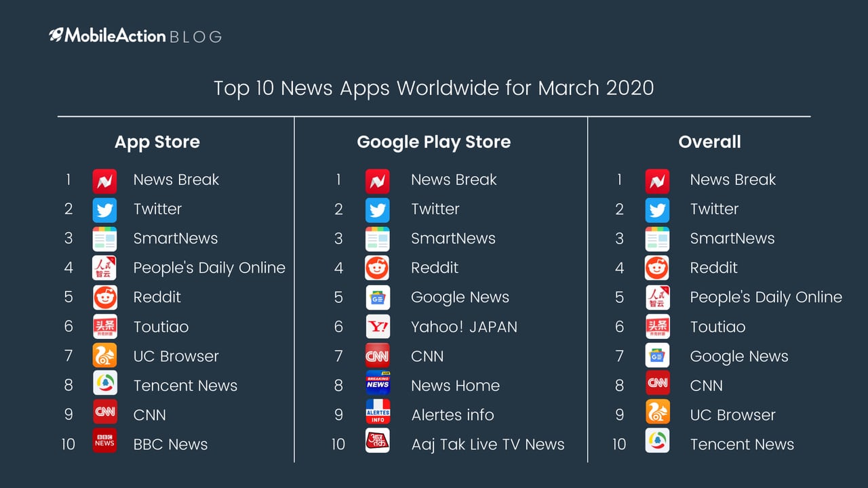Click SmartNews icon in Overall column
The width and height of the screenshot is (868, 488).
pyautogui.click(x=657, y=239)
